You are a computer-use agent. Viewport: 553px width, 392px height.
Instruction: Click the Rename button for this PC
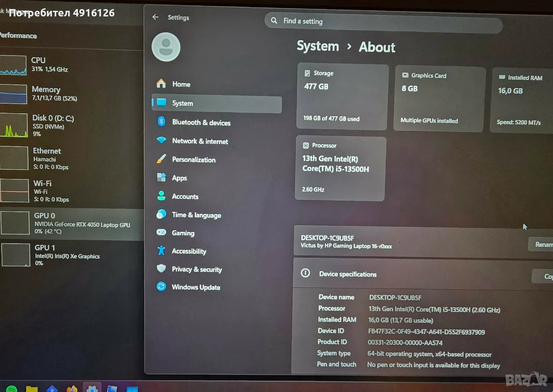[541, 245]
